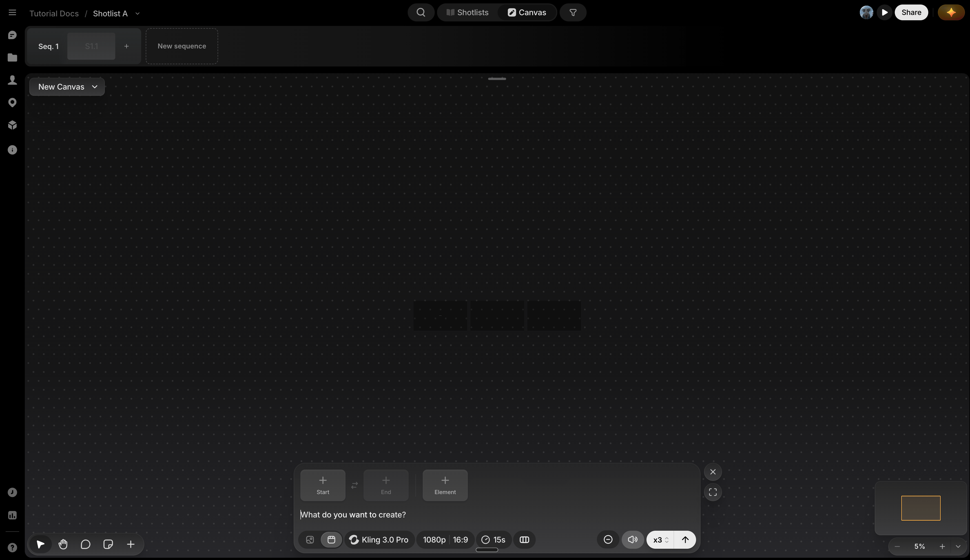
Task: Click the Shotlist A breadcrumb title
Action: point(110,14)
